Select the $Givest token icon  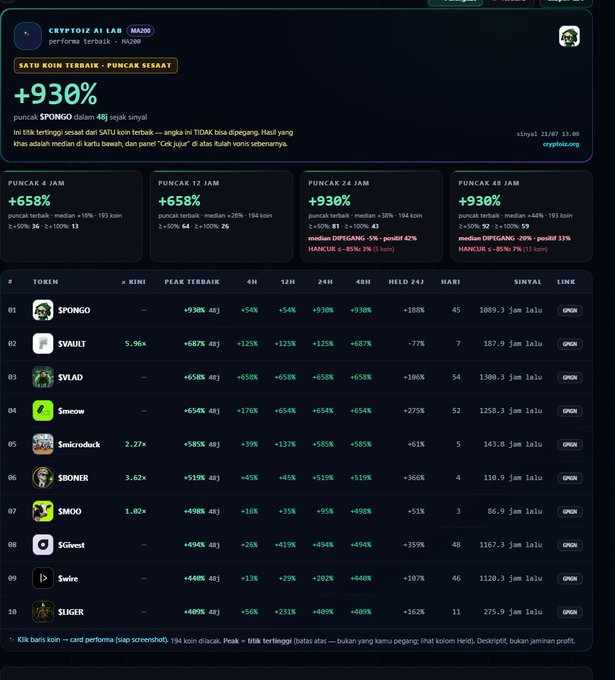pos(43,545)
